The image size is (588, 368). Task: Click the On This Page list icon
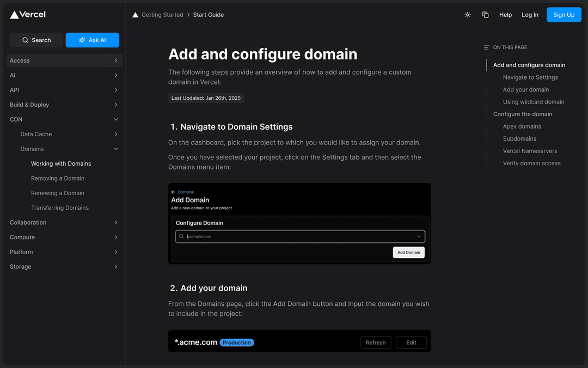point(486,47)
